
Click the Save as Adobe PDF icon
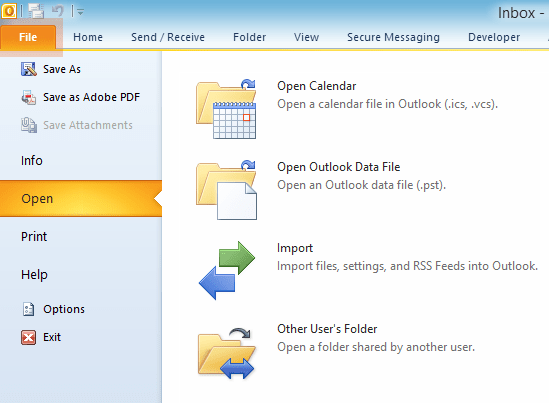click(x=29, y=97)
